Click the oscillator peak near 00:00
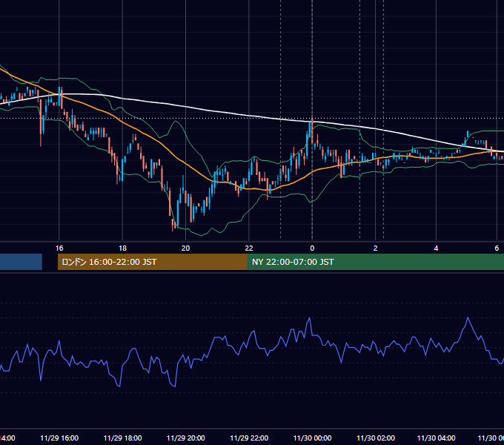504x445 pixels. pyautogui.click(x=310, y=318)
